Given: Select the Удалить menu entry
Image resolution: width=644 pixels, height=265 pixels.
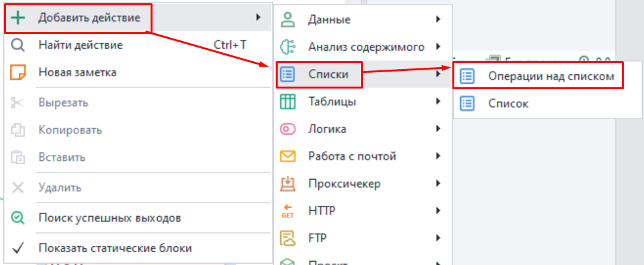Looking at the screenshot, I should tap(138, 188).
